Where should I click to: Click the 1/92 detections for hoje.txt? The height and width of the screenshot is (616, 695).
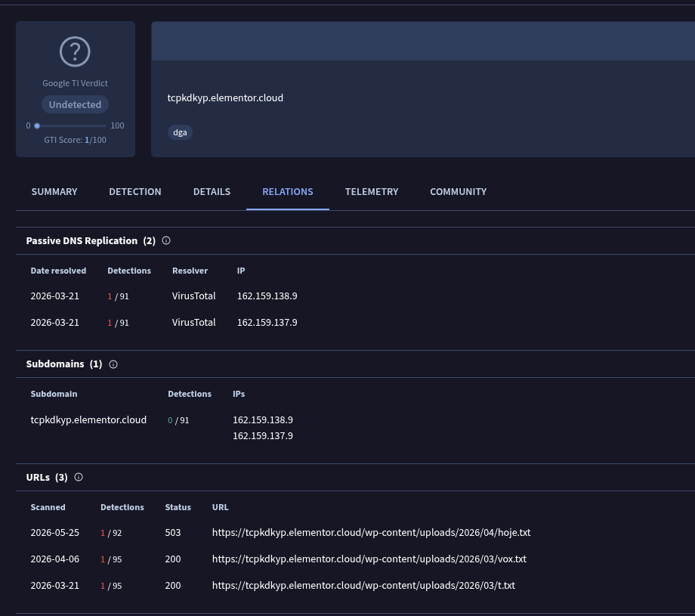tap(111, 533)
